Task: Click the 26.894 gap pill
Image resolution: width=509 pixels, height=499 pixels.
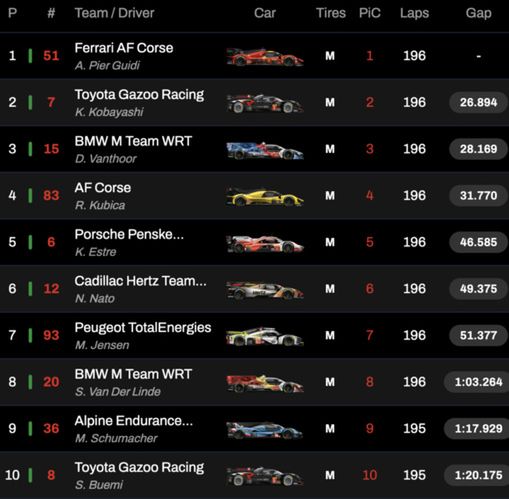Action: (x=478, y=102)
